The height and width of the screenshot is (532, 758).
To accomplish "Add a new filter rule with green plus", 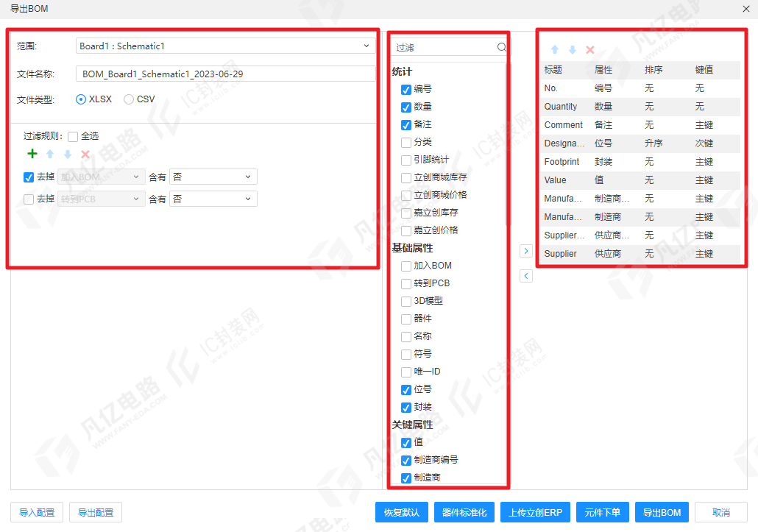I will (x=32, y=154).
